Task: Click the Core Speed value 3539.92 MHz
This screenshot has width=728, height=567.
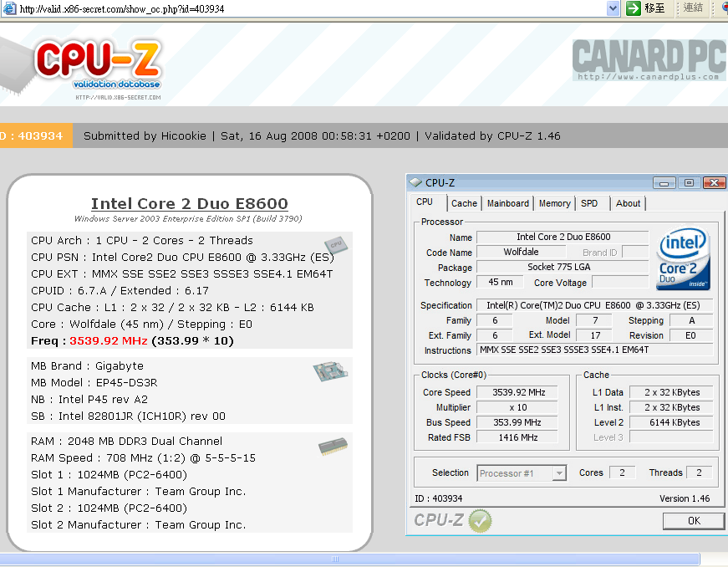Action: [517, 392]
